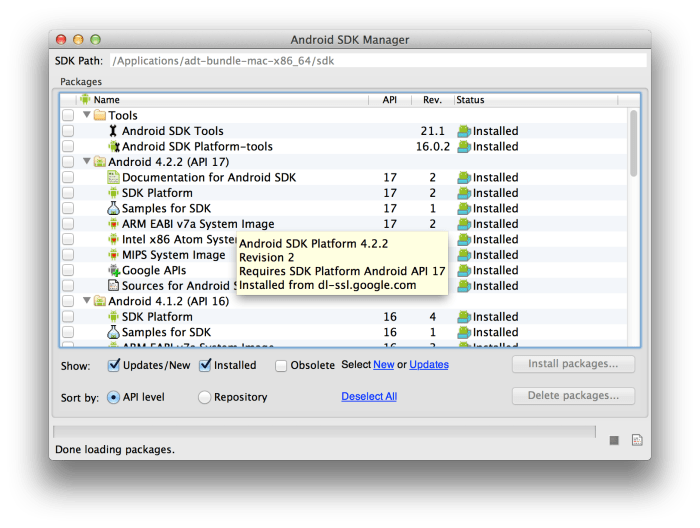The height and width of the screenshot is (528, 700).
Task: Click the installed icon on API 16 SDK Platform row
Action: click(464, 317)
